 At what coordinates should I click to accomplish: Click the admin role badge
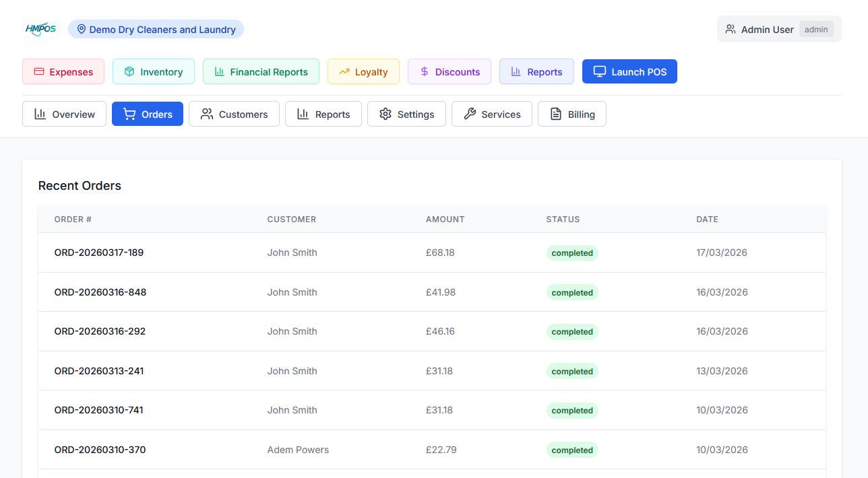(x=816, y=30)
